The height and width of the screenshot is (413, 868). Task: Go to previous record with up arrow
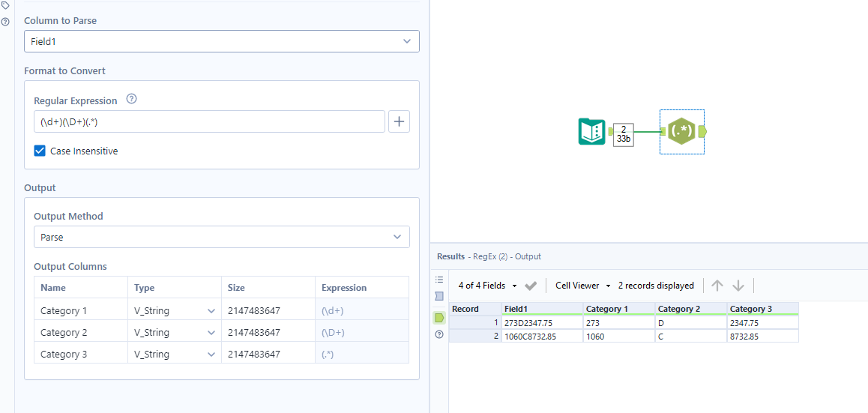717,286
